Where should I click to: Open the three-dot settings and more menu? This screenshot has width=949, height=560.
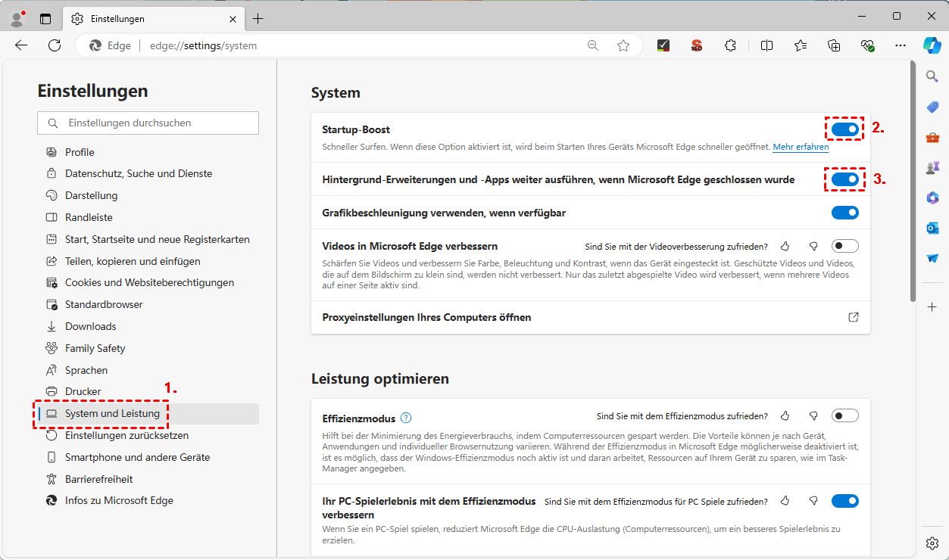pyautogui.click(x=900, y=45)
